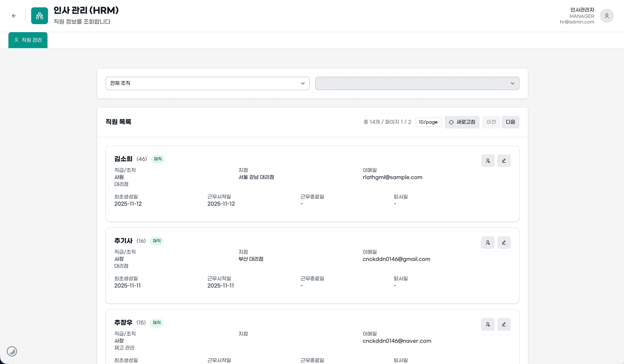Click 김소희's user settings icon
This screenshot has height=364, width=624.
[x=488, y=161]
